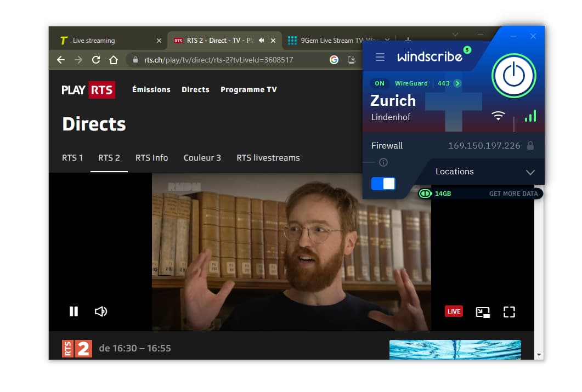Reload the current page

click(x=96, y=60)
